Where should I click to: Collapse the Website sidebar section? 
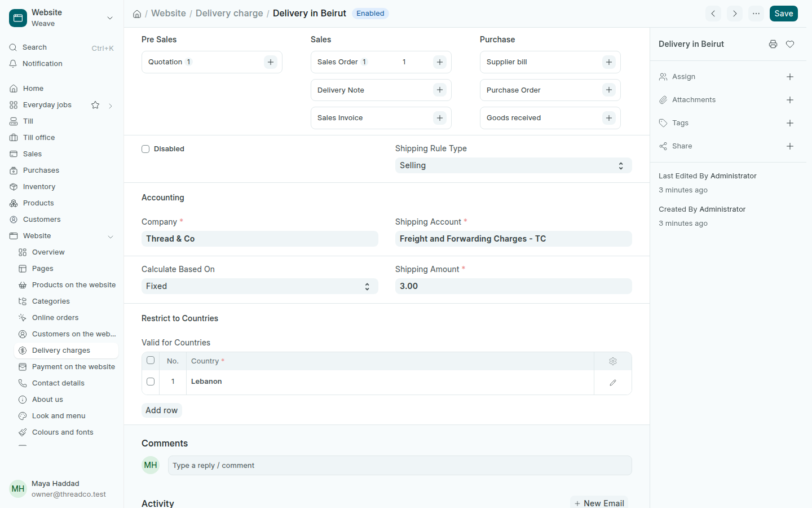111,237
